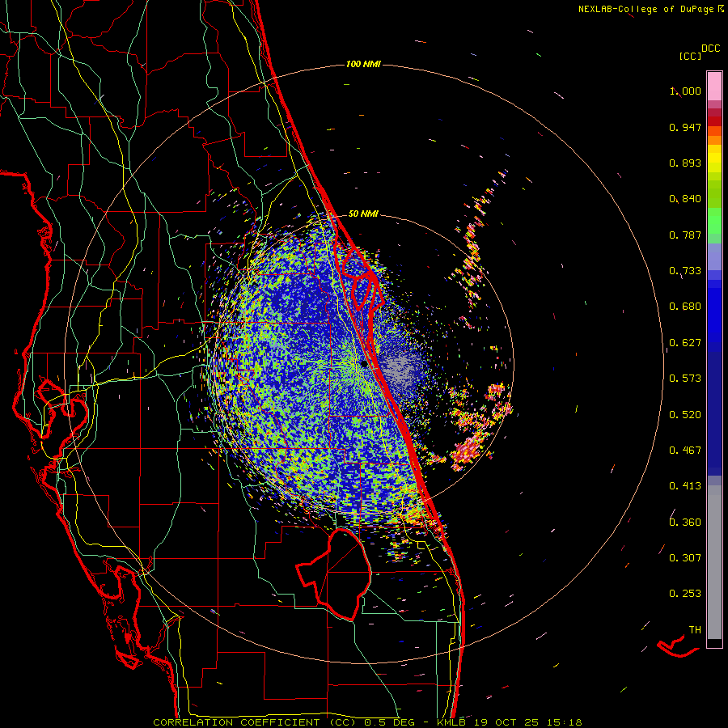Click the 0.840 scale value
This screenshot has width=728, height=728.
[x=685, y=199]
